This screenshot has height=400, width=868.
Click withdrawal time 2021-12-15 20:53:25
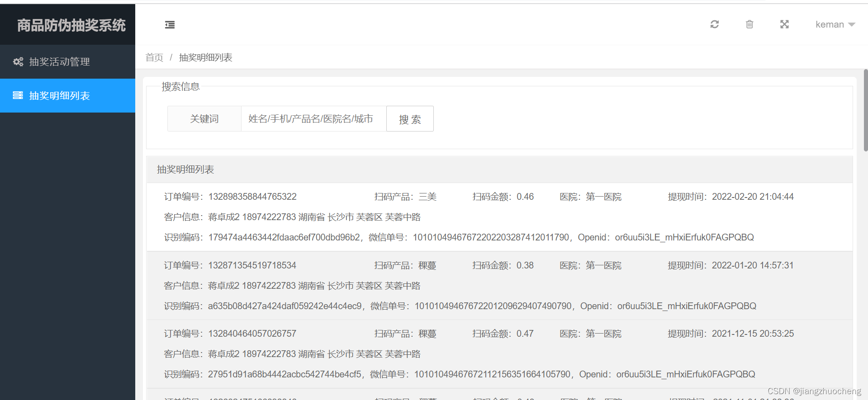[753, 334]
